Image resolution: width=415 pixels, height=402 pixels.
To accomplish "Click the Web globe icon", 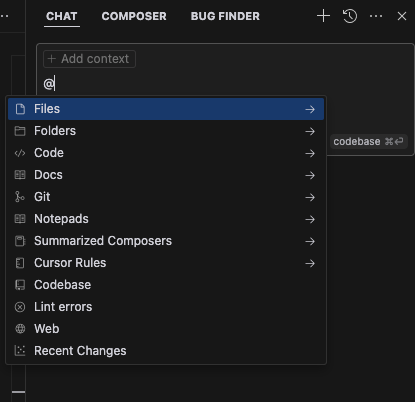I will pyautogui.click(x=20, y=329).
